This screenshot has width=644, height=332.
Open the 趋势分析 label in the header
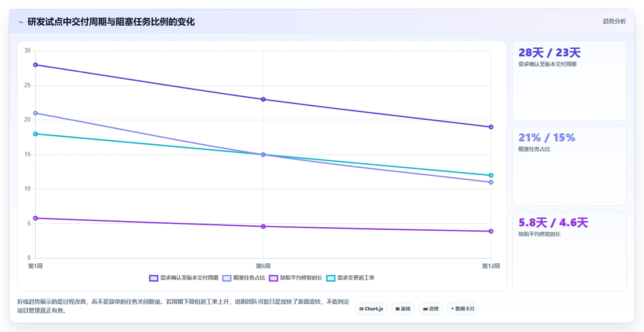[x=614, y=21]
